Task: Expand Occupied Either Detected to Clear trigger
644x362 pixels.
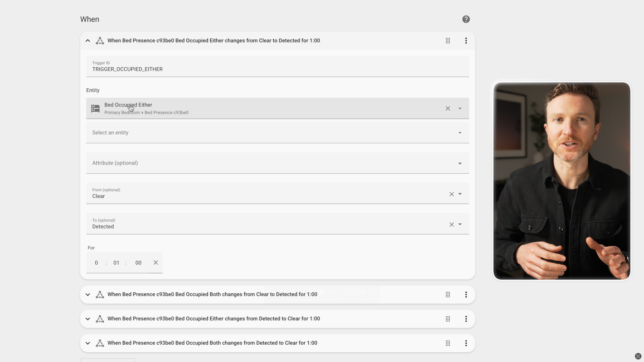Action: 88,319
